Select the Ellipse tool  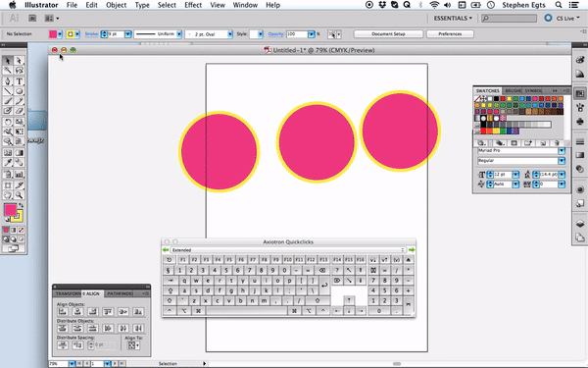coord(20,91)
